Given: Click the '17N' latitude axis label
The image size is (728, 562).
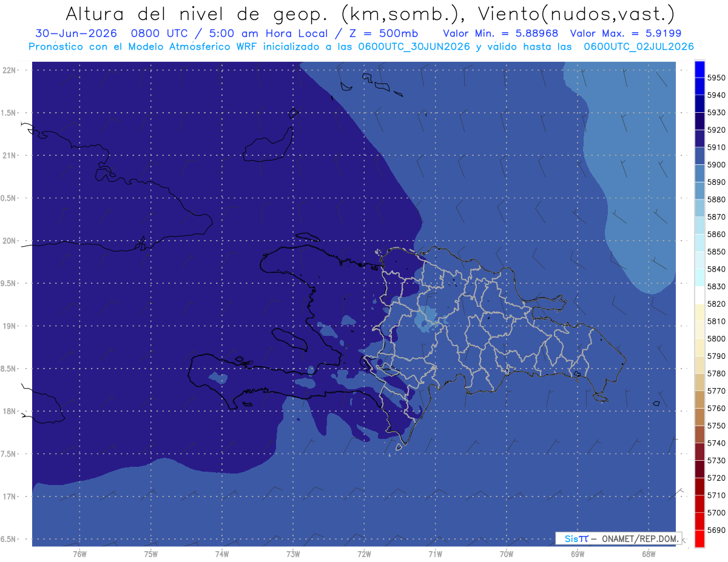Looking at the screenshot, I should pyautogui.click(x=8, y=497).
